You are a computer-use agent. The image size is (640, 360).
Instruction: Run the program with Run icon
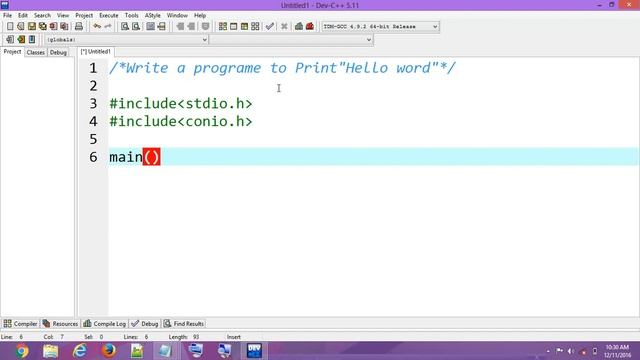[233, 27]
